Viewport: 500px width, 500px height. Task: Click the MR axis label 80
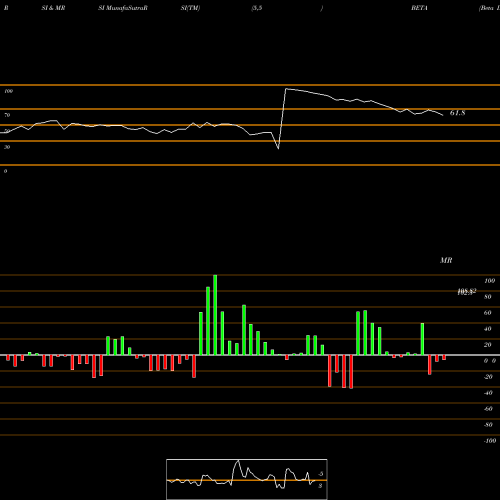[x=488, y=297]
